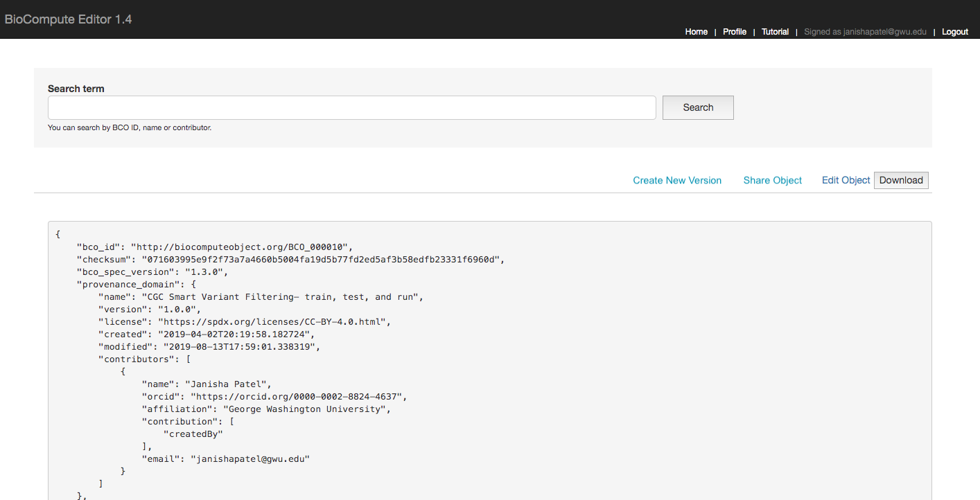This screenshot has height=500, width=980.
Task: Select Edit Object
Action: [x=846, y=180]
